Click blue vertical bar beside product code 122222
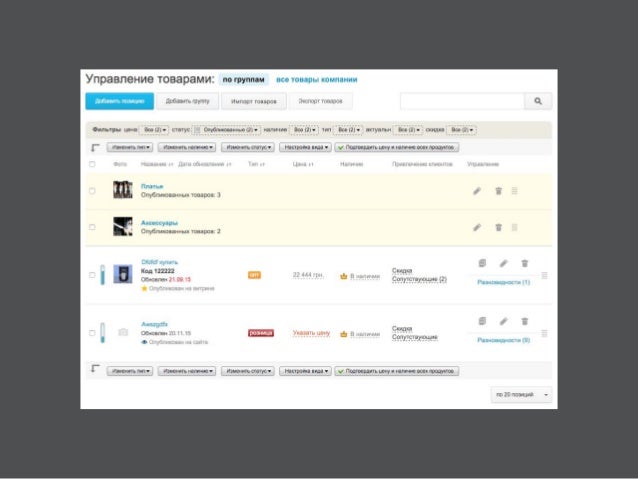The height and width of the screenshot is (479, 638). pos(103,275)
